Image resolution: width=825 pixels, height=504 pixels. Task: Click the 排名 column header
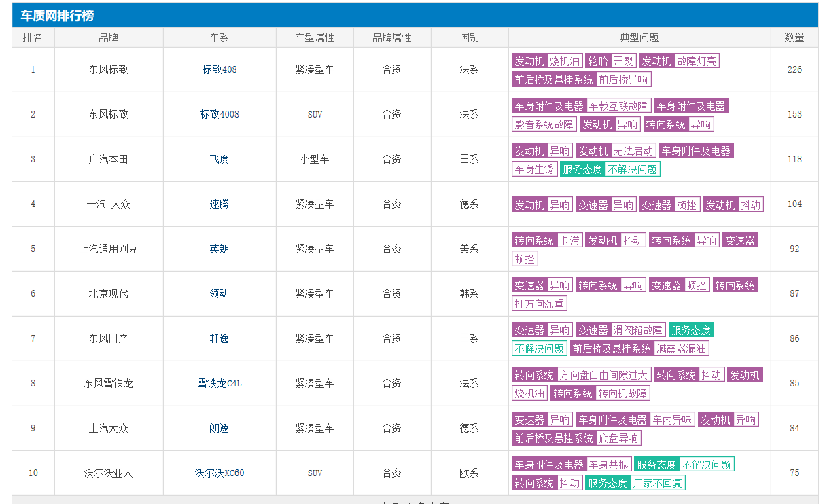tap(33, 37)
